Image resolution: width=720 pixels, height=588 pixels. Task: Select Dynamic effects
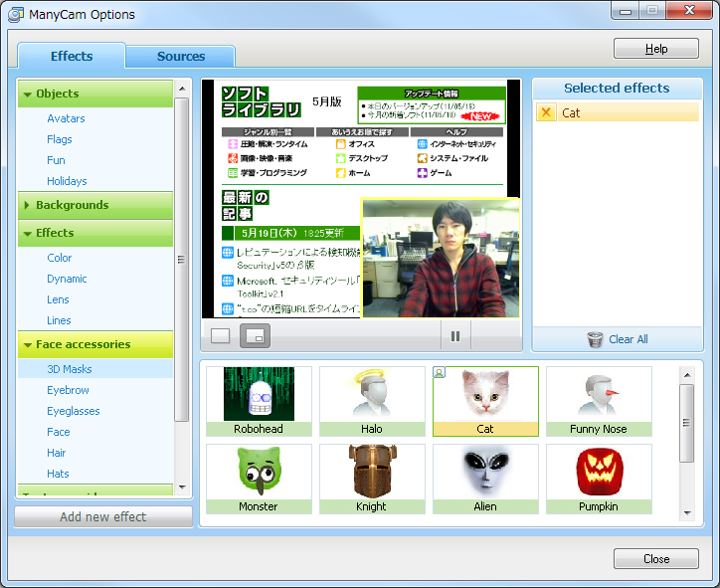point(67,279)
